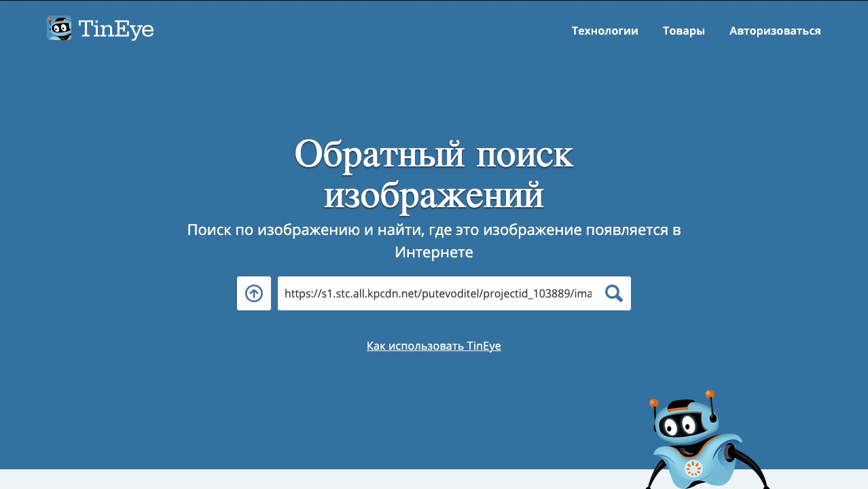Select Авторизоваться to sign in
Screen dimensions: 868x489
point(775,31)
